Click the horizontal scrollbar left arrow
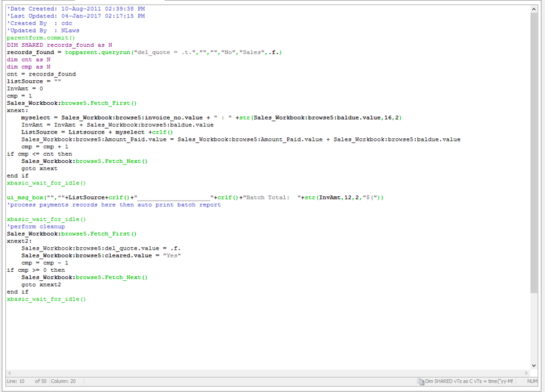The height and width of the screenshot is (392, 545). [x=9, y=373]
